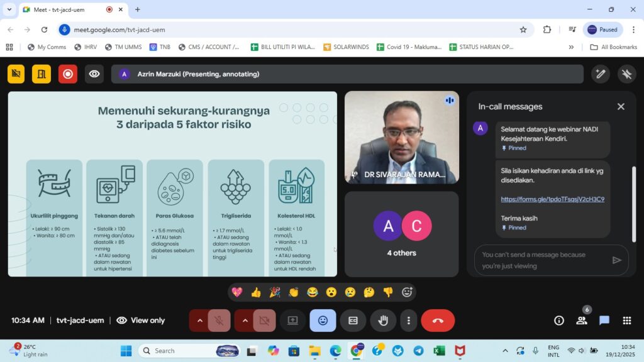Image resolution: width=644 pixels, height=362 pixels.
Task: Expand audio settings arrow beside microphone
Action: coord(200,321)
